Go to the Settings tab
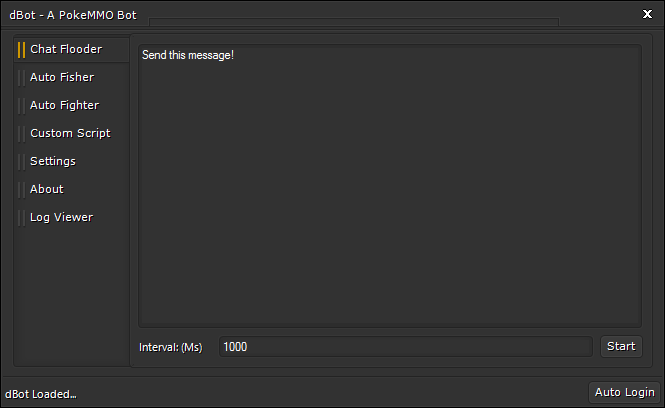 (53, 161)
